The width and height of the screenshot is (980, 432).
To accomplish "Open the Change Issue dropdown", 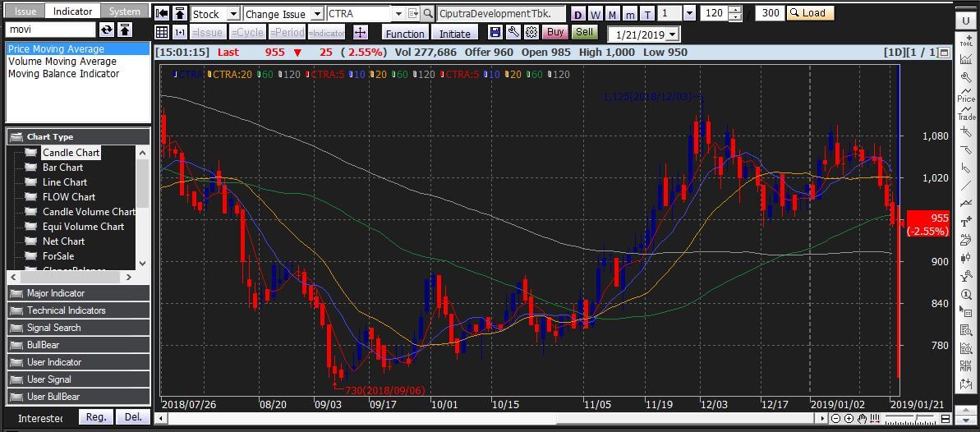I will [317, 14].
